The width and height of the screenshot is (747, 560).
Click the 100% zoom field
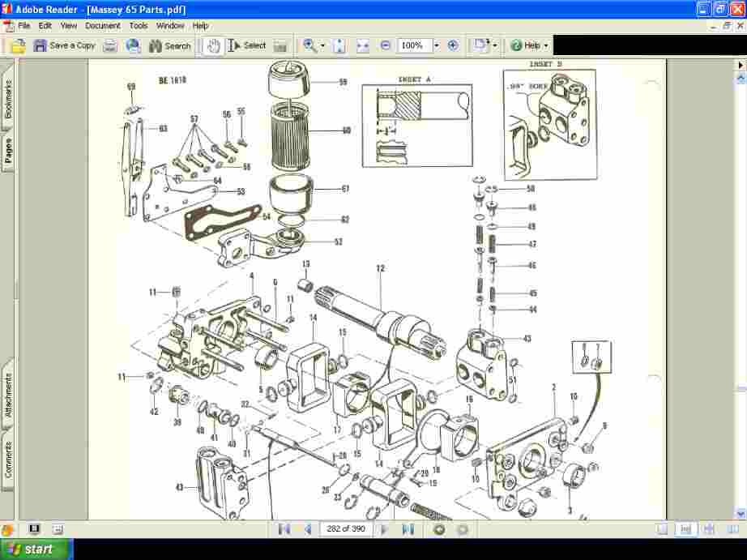click(x=415, y=45)
